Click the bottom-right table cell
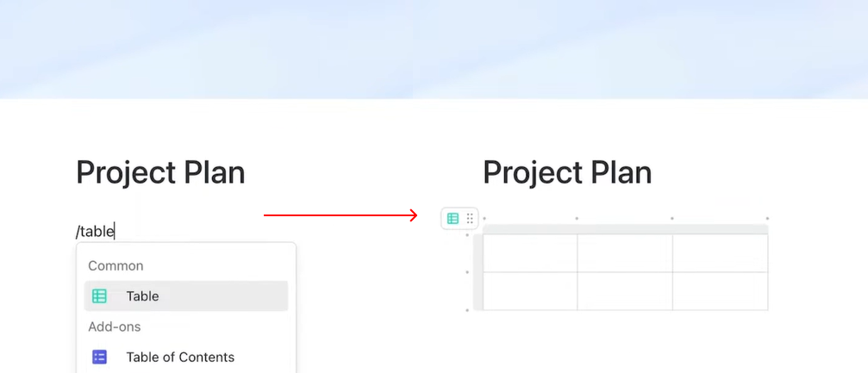The width and height of the screenshot is (868, 373). point(720,291)
